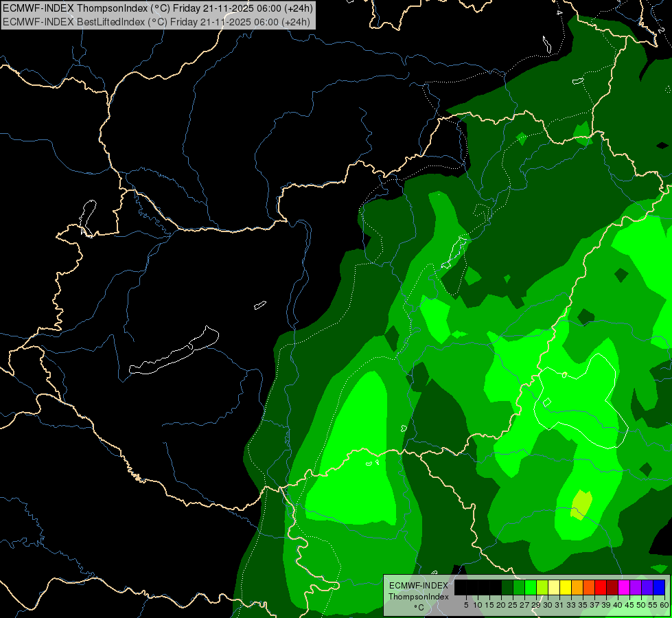This screenshot has height=618, width=672.
Task: Click the legend scale value 20
Action: [501, 605]
